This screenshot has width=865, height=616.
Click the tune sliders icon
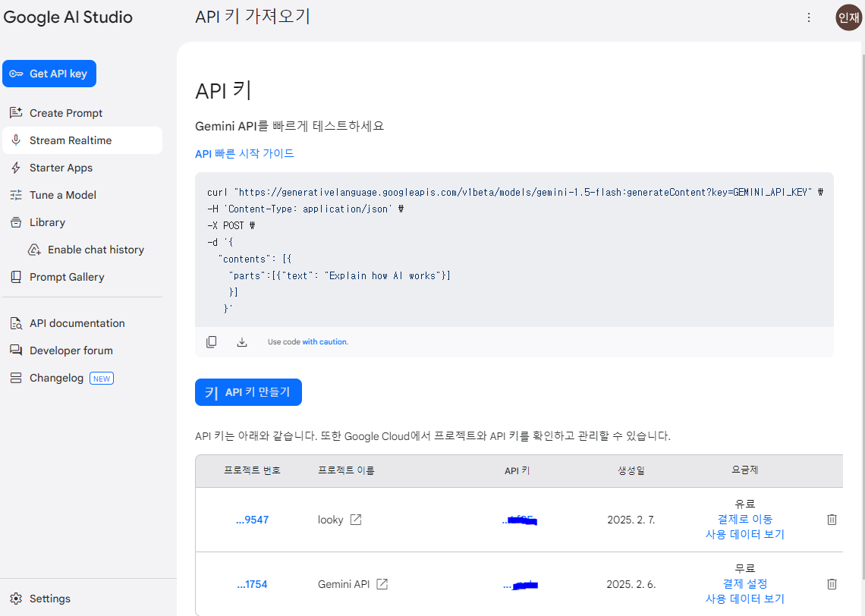16,195
